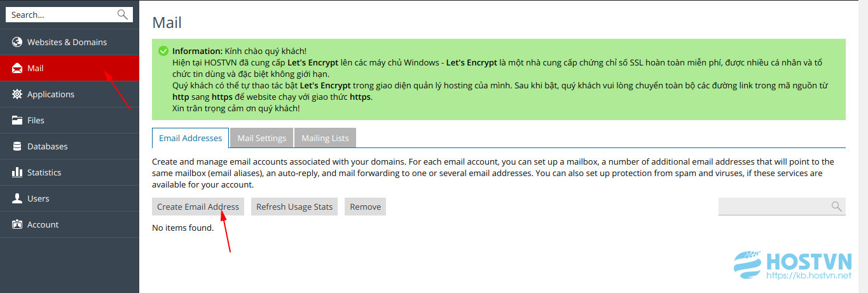The height and width of the screenshot is (293, 868).
Task: Click the database icon beside Databases
Action: pos(17,146)
